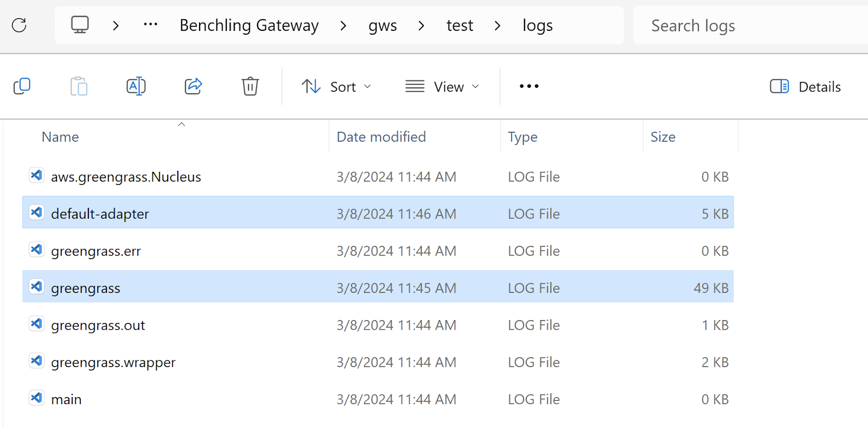The height and width of the screenshot is (428, 868).
Task: Navigate to gws breadcrumb folder
Action: tap(382, 25)
